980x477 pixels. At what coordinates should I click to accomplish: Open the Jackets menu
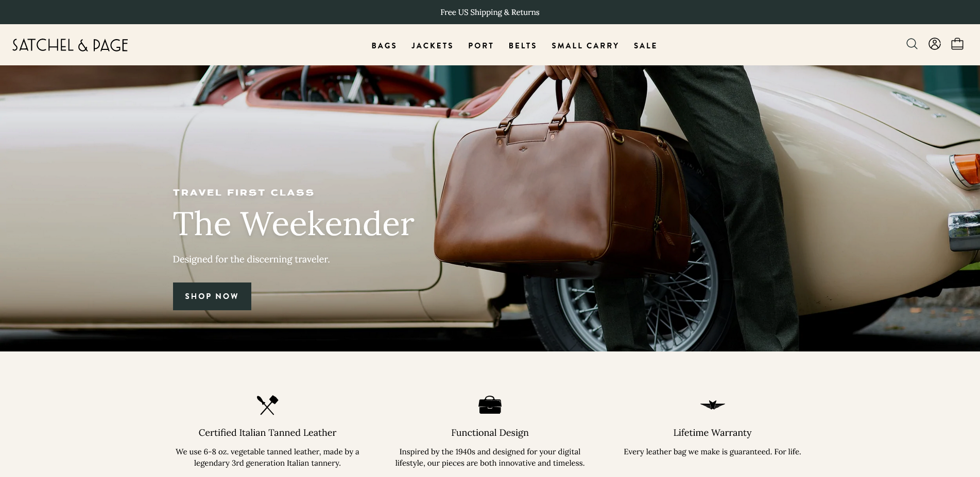432,46
